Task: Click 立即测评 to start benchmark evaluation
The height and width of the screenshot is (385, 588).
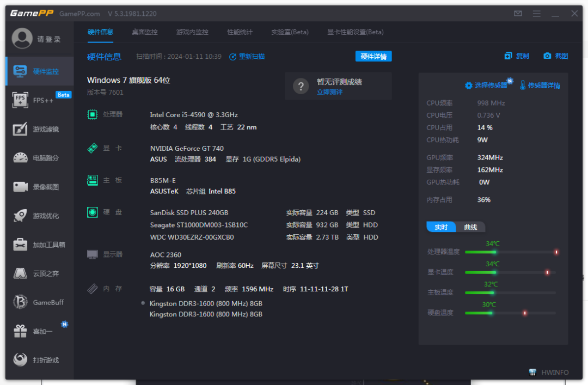Action: tap(329, 91)
